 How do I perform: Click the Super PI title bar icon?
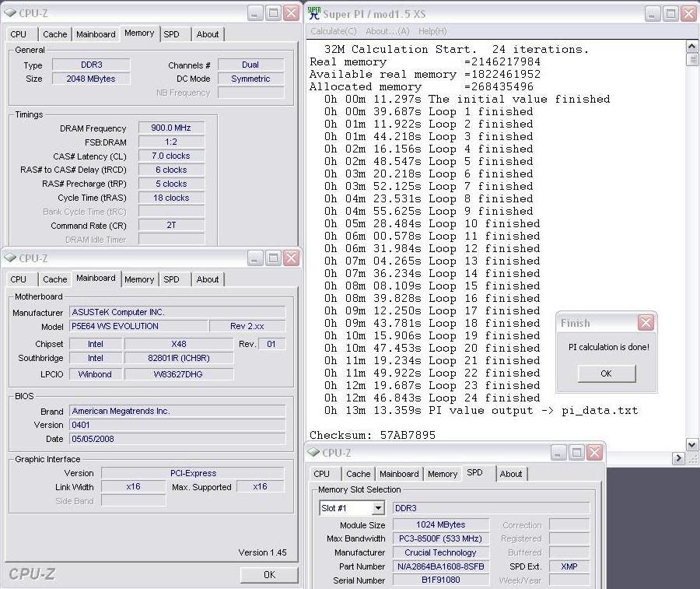(314, 13)
